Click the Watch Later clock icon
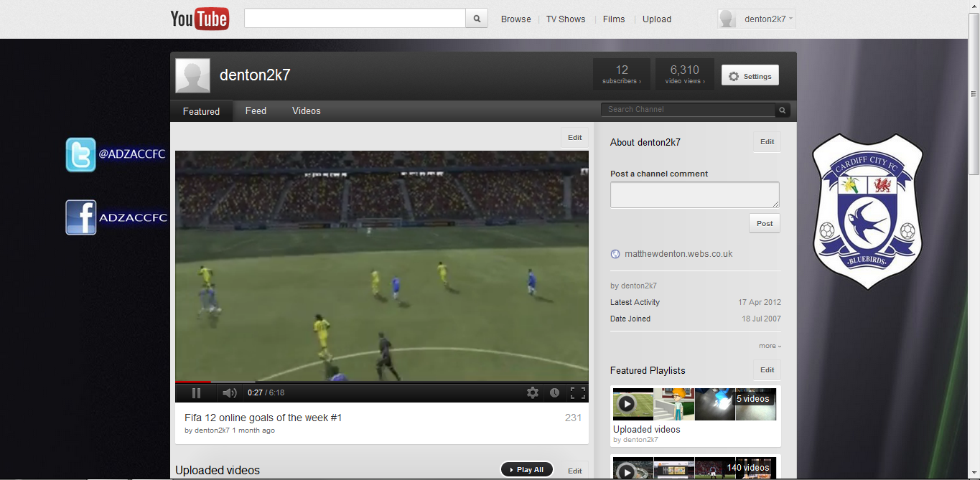Image resolution: width=980 pixels, height=480 pixels. click(x=554, y=392)
